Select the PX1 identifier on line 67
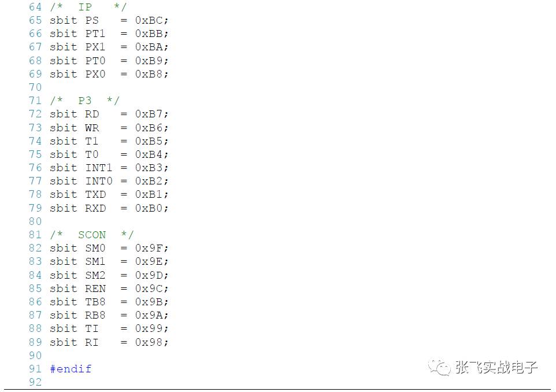Viewport: 556px width, 392px height. (95, 47)
